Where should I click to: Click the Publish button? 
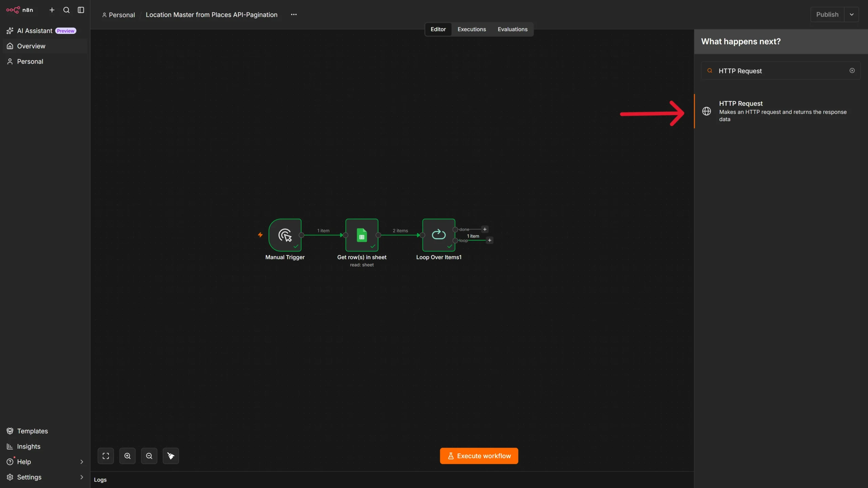click(x=827, y=15)
